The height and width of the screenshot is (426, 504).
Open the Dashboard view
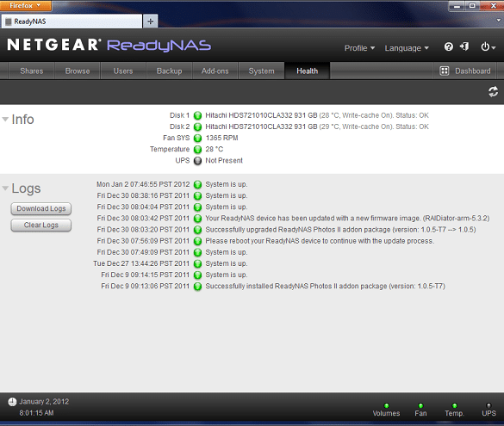465,71
